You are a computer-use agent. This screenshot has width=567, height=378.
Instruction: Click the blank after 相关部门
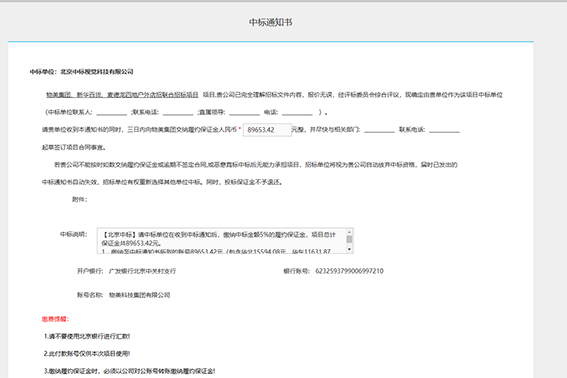[x=379, y=130]
